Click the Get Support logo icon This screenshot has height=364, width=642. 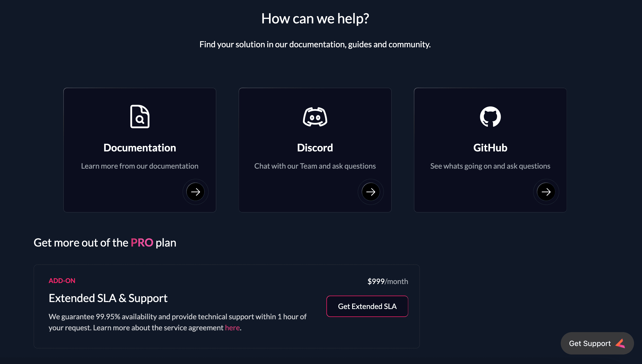click(620, 343)
